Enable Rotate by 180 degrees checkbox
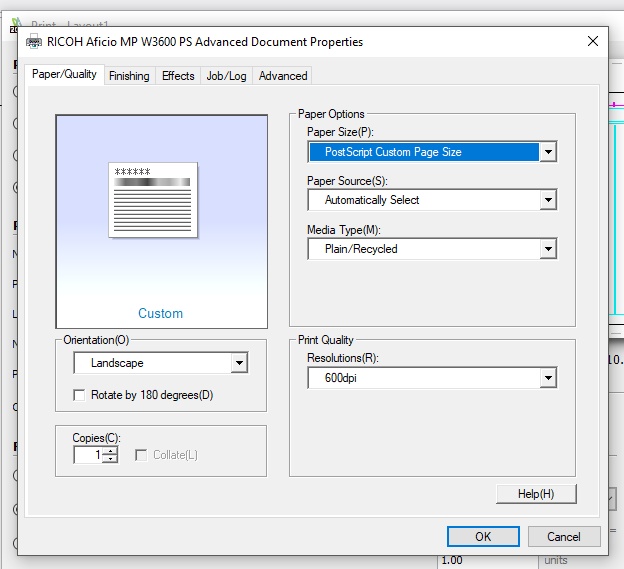The image size is (624, 569). (79, 395)
